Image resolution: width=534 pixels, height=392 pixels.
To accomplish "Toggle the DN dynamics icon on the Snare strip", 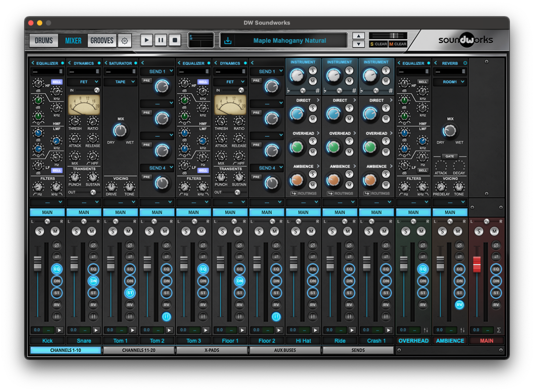I will click(94, 281).
